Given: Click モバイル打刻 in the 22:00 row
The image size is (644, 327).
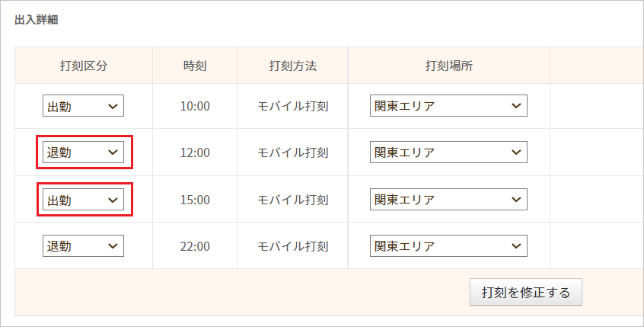Looking at the screenshot, I should [x=293, y=246].
